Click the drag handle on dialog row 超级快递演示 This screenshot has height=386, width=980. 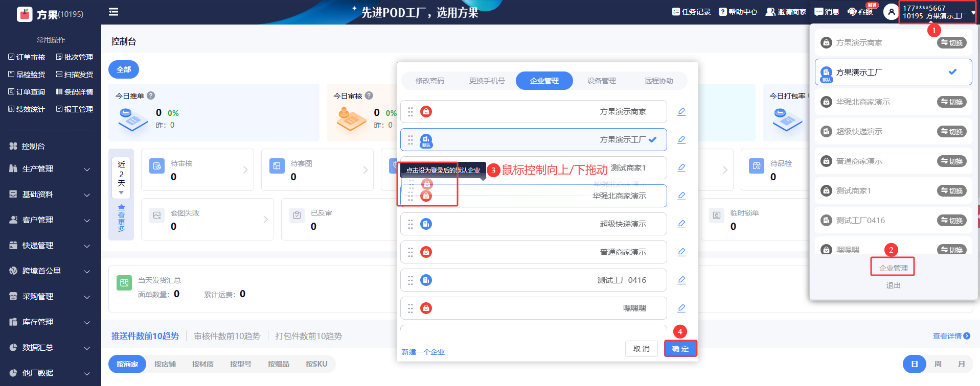point(411,224)
